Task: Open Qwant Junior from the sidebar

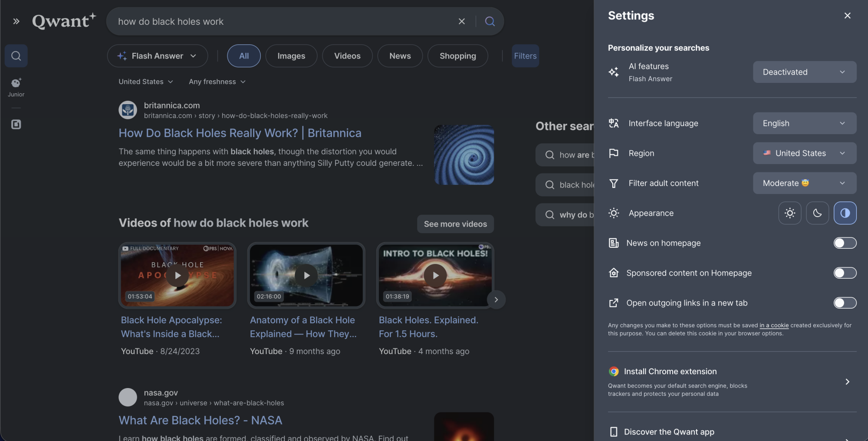Action: (16, 87)
